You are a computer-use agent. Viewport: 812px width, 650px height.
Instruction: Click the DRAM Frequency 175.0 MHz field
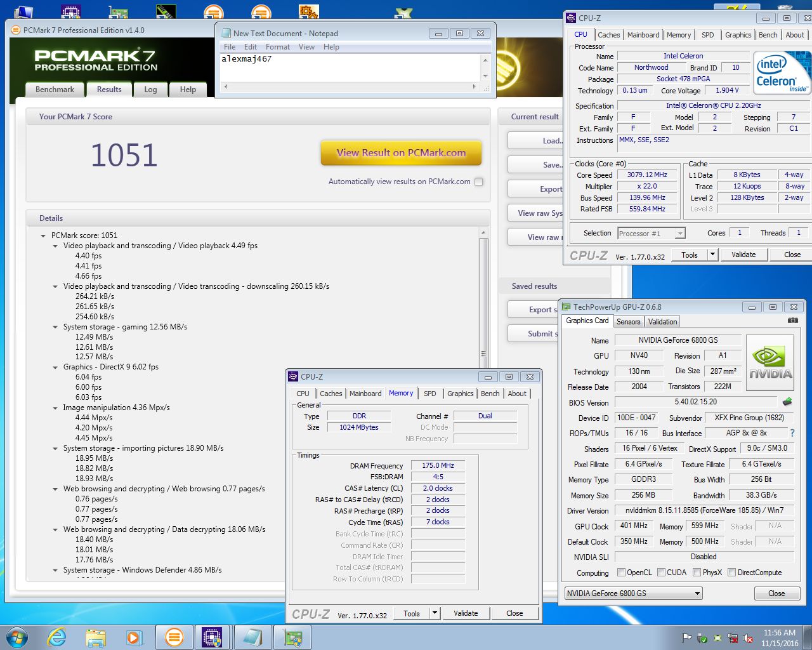coord(438,465)
